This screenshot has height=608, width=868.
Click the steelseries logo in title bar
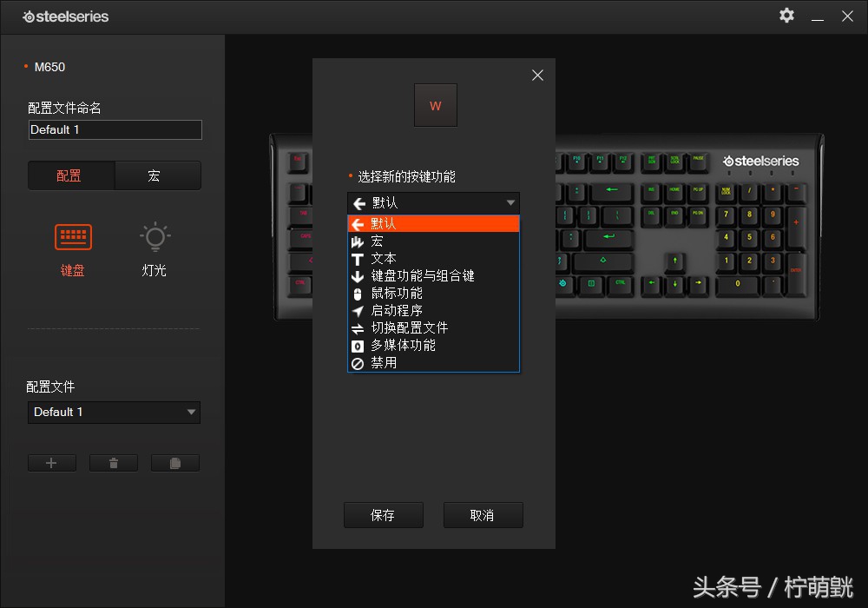[65, 17]
